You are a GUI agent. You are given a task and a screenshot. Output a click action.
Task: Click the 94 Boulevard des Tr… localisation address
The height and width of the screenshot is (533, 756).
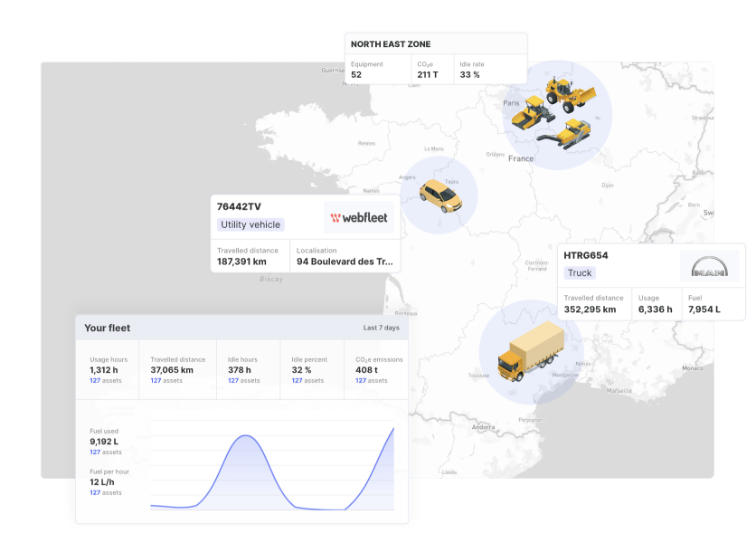345,262
